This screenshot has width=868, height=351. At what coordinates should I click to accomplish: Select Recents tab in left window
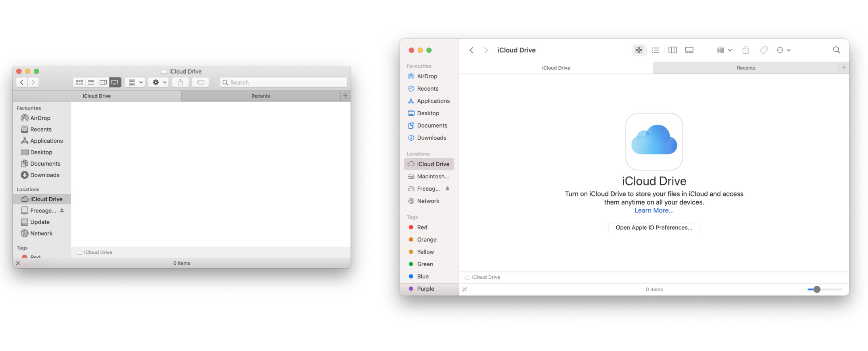[261, 96]
